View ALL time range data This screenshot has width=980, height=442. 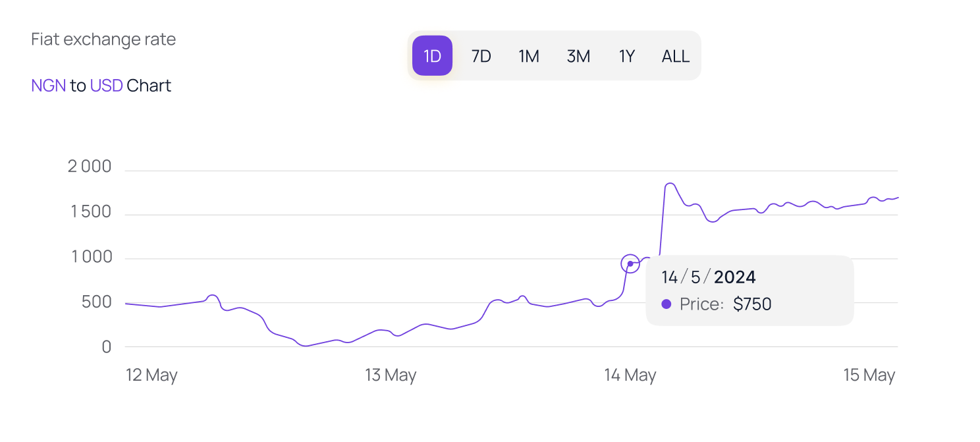[676, 56]
